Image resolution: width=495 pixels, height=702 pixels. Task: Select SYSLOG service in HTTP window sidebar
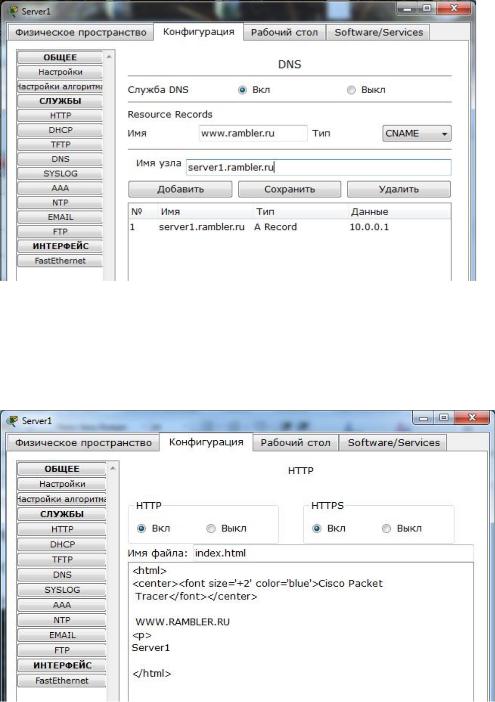(62, 590)
